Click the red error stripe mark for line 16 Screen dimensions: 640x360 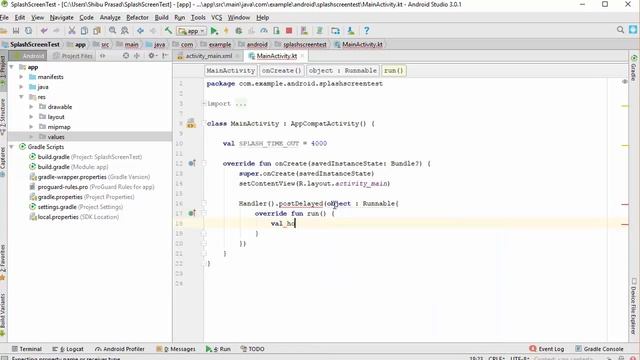(x=624, y=204)
